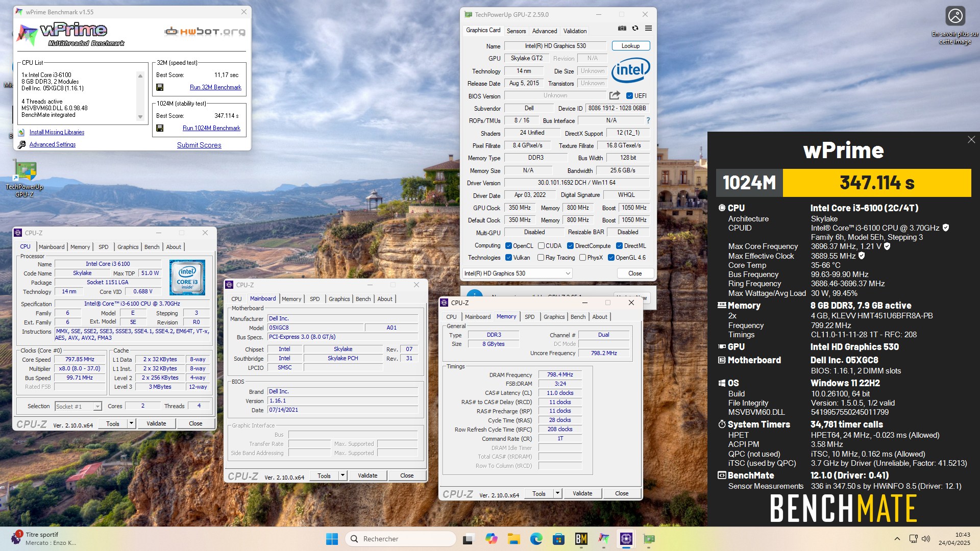Open File Explorer from the taskbar
Viewport: 980px width, 551px height.
pyautogui.click(x=513, y=539)
